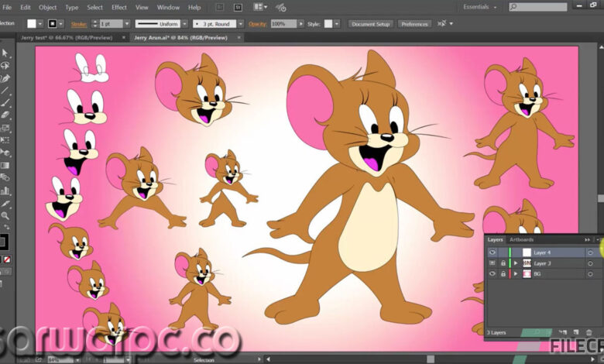This screenshot has height=364, width=604.
Task: Collapse the Layers panel with double-arrow icon
Action: (587, 239)
